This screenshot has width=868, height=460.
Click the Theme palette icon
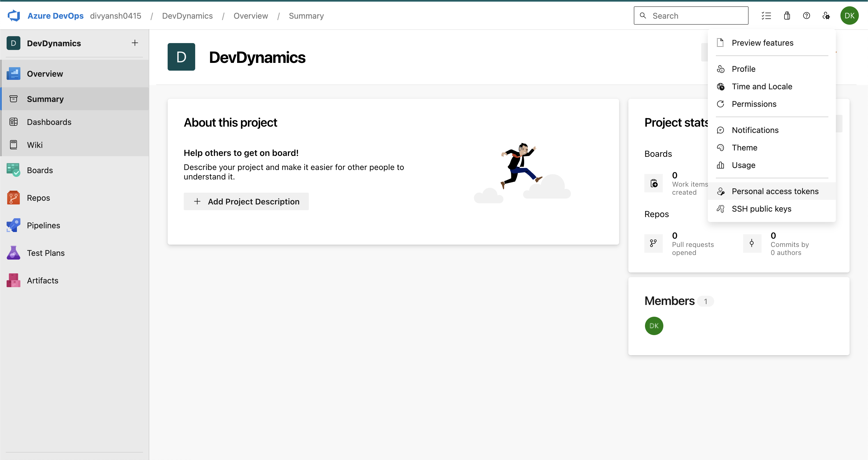click(720, 148)
